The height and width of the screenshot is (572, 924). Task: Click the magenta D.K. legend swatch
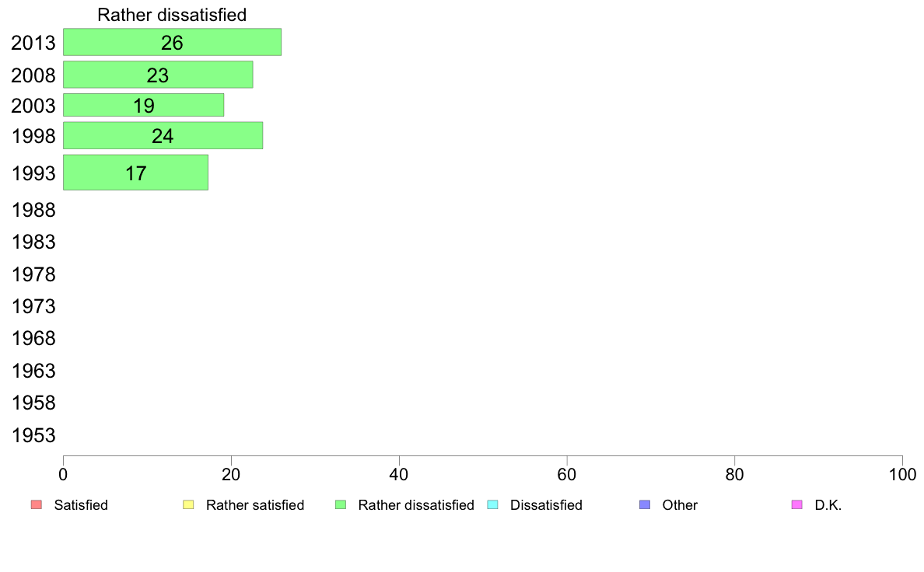pyautogui.click(x=796, y=505)
